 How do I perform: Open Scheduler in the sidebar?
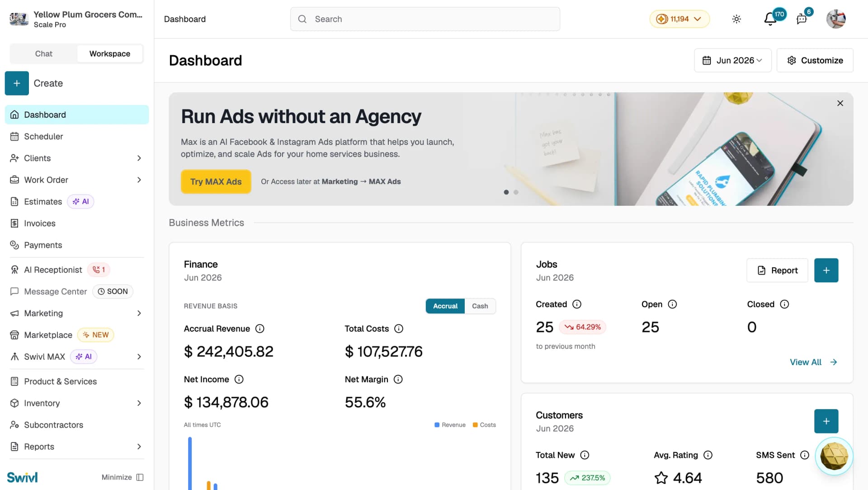click(76, 136)
